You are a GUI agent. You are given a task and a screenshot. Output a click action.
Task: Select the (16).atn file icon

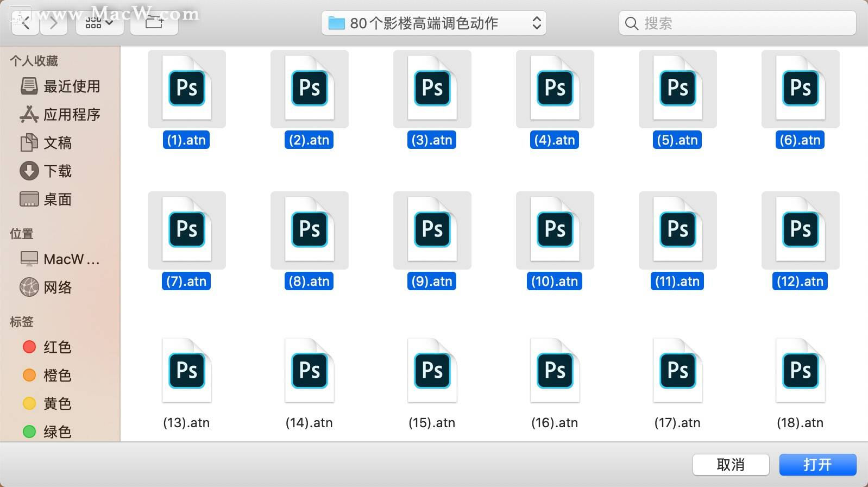(555, 371)
